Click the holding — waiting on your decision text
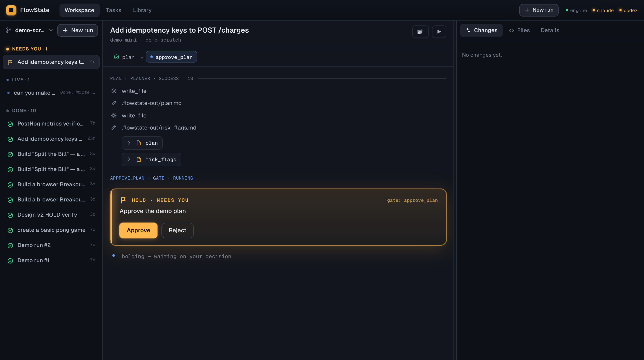644x360 pixels. (x=176, y=256)
